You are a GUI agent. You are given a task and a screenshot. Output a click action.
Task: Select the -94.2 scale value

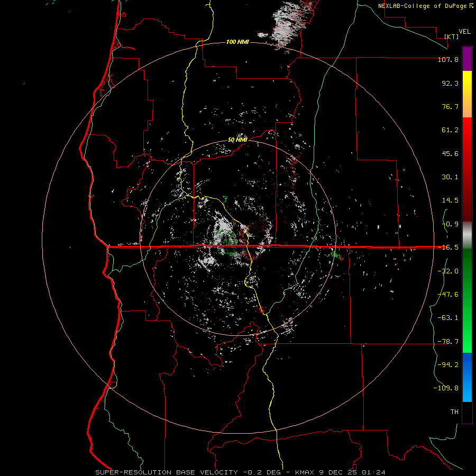[448, 364]
